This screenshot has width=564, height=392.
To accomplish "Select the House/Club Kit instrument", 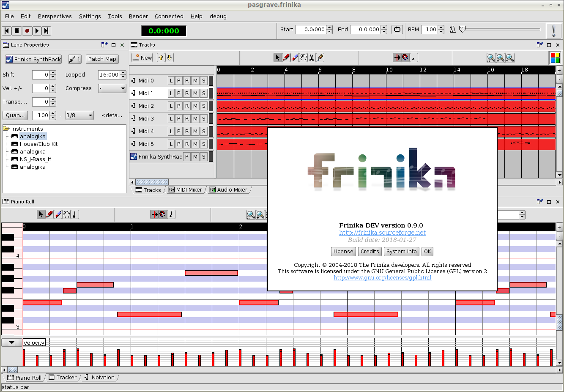I will click(38, 144).
